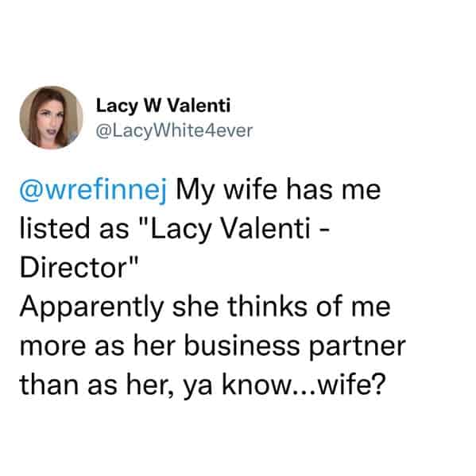Click the word "business" in the tweet
Image resolution: width=476 pixels, height=476 pixels.
(x=242, y=346)
